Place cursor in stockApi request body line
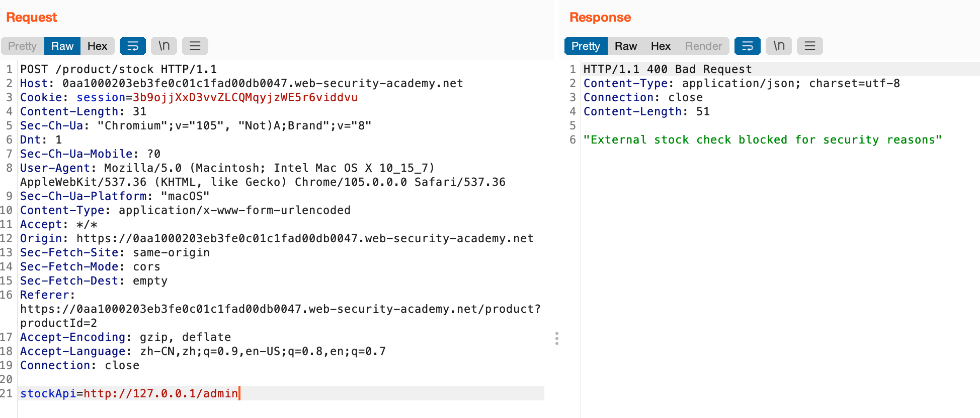This screenshot has width=980, height=418. click(281, 393)
